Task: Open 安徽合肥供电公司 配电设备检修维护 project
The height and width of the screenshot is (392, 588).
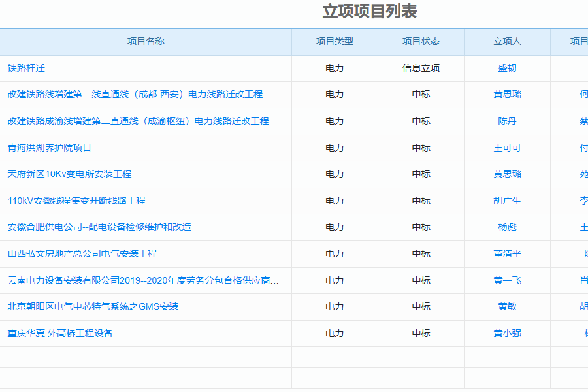Action: (99, 227)
